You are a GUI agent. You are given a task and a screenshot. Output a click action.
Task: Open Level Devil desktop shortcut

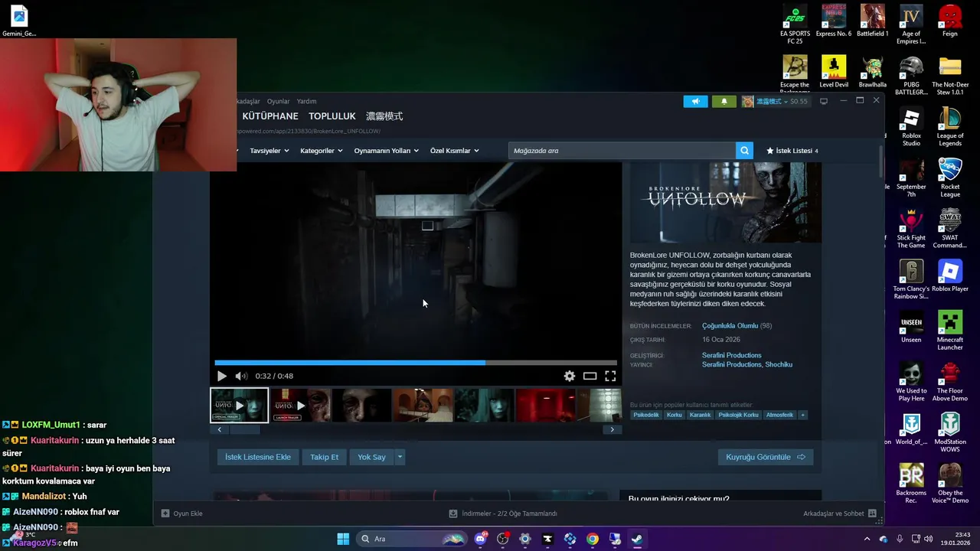tap(834, 72)
